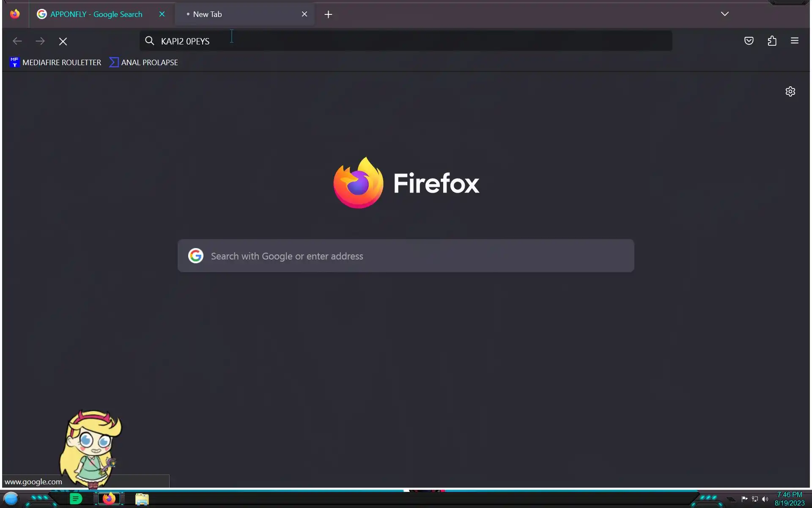Close the APPONFLY Google Search tab

[162, 14]
